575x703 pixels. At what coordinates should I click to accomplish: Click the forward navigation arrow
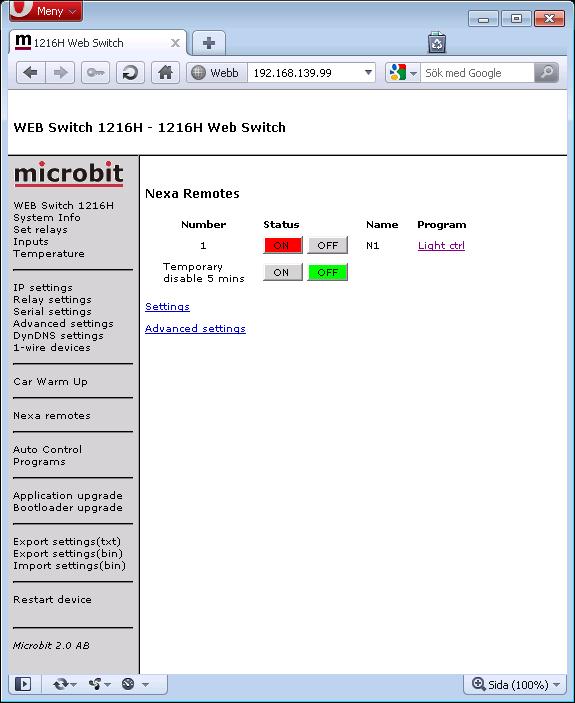click(60, 72)
